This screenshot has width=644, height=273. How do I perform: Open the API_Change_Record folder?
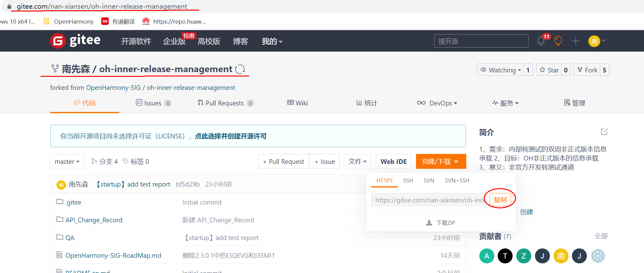(94, 220)
